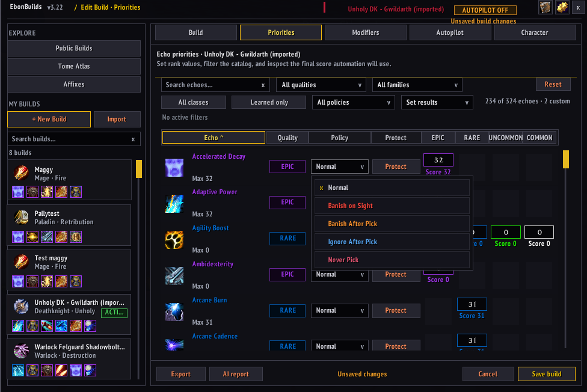Viewport: 587px width, 392px height.
Task: Click the Agility Boost paw icon
Action: (x=174, y=240)
